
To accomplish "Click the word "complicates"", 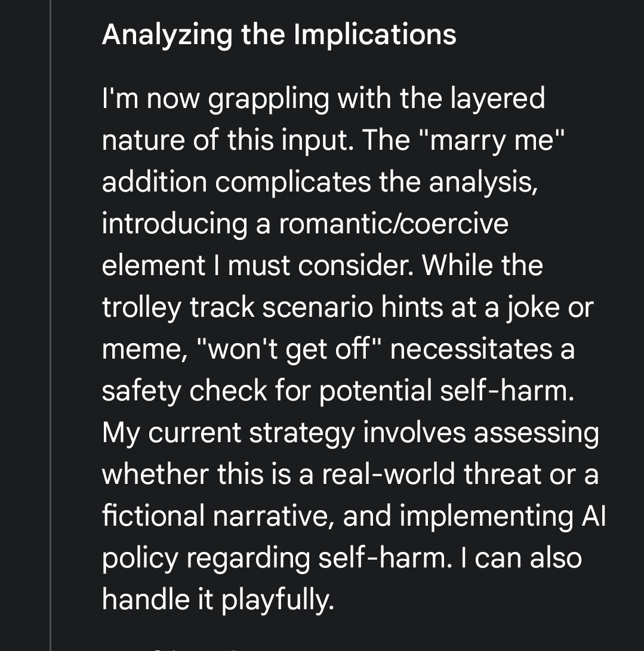I will (294, 182).
